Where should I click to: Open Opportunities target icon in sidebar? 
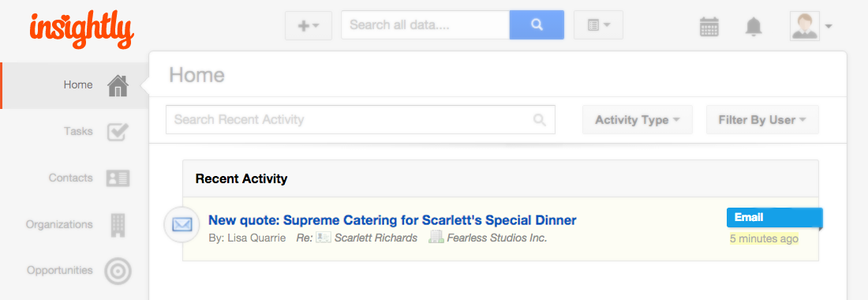pos(118,271)
